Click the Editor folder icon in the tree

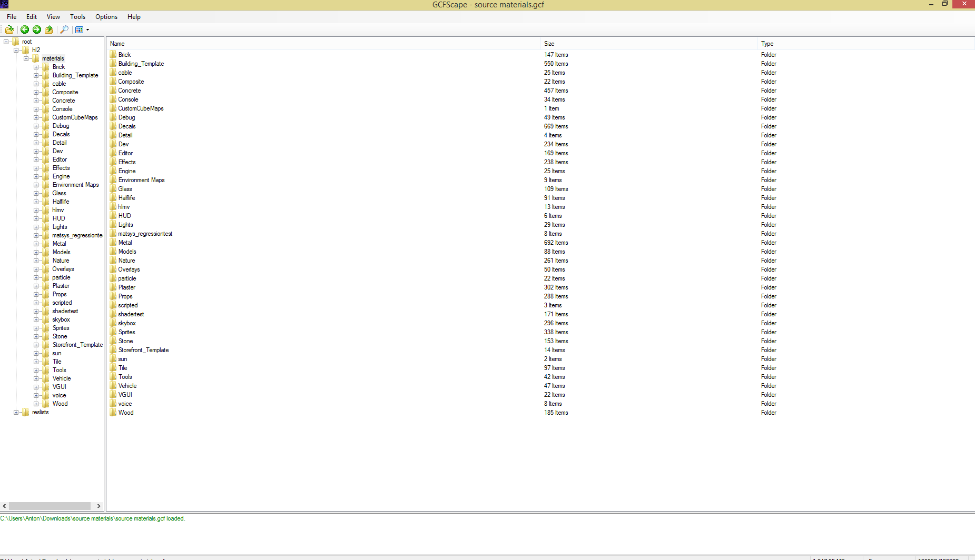click(x=46, y=159)
